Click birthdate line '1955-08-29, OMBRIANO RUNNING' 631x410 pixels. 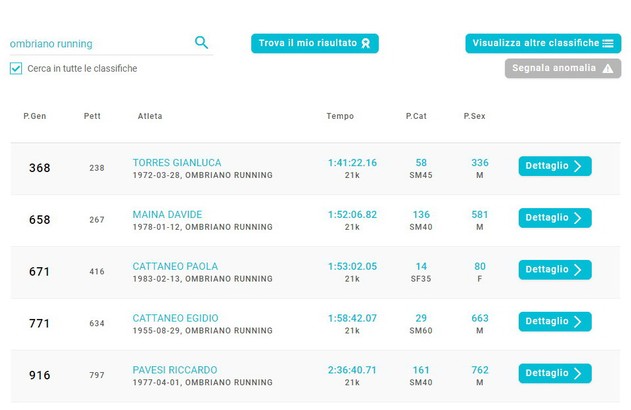[203, 331]
